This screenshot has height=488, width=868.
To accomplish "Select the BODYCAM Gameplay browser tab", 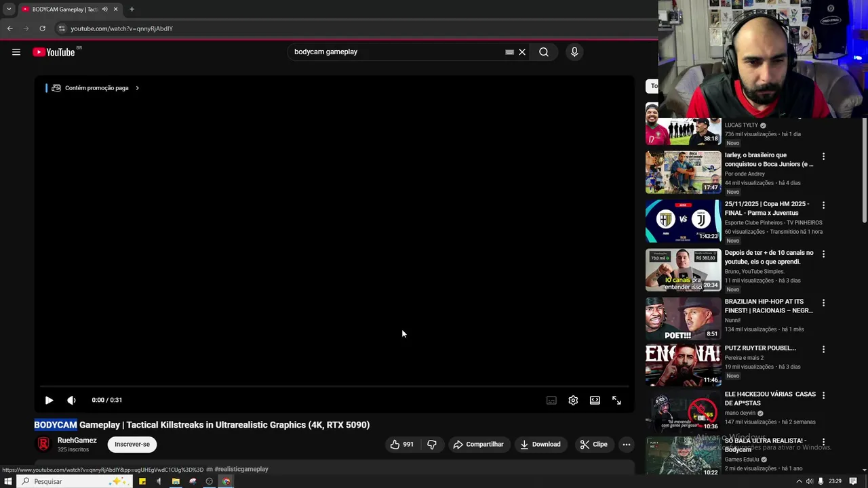I will (x=69, y=9).
